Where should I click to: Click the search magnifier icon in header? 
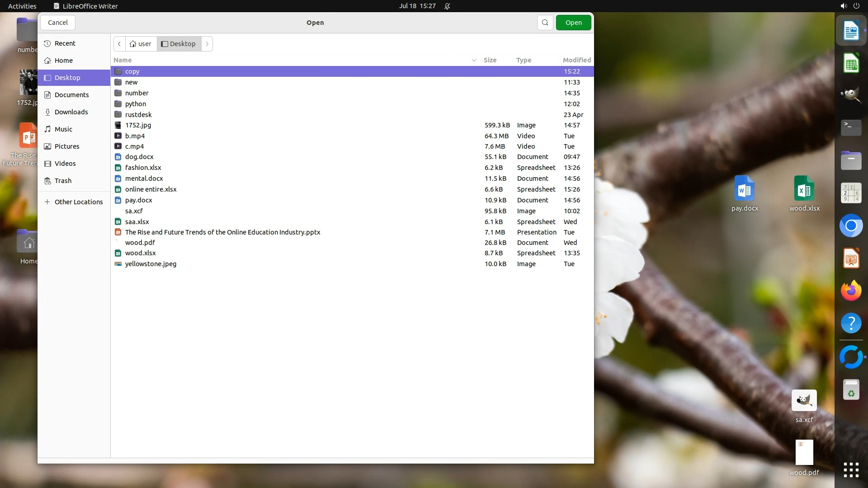pyautogui.click(x=545, y=23)
